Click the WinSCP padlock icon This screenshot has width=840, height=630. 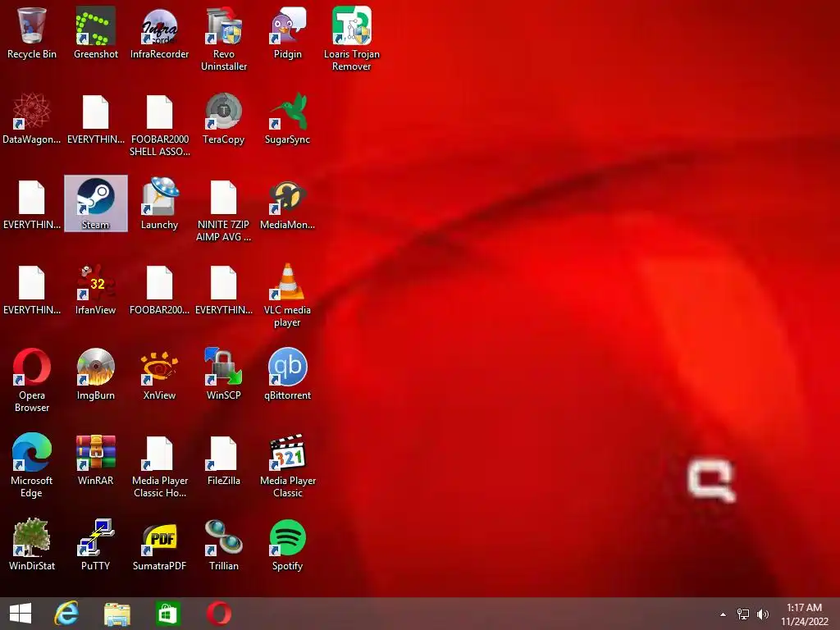[x=223, y=374]
